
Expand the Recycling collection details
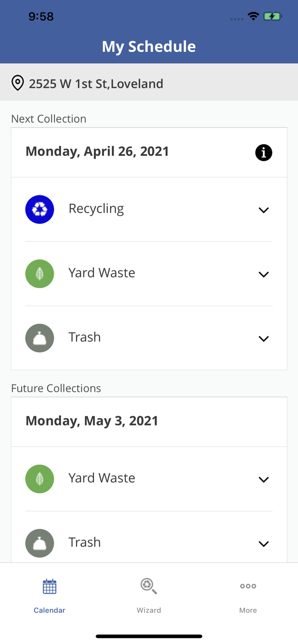(x=264, y=210)
